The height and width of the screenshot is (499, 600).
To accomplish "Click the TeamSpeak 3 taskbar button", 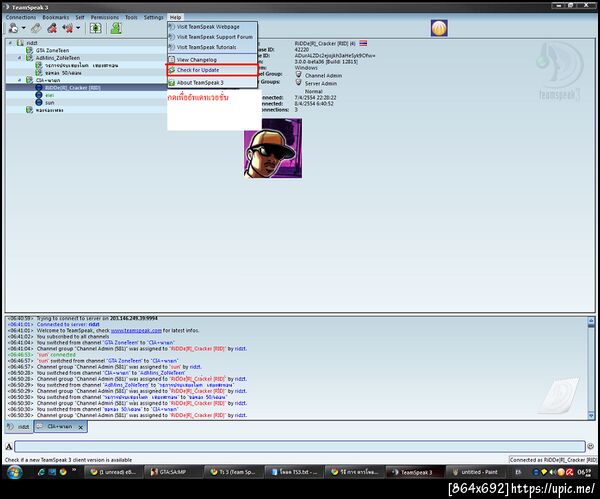I will pos(416,472).
